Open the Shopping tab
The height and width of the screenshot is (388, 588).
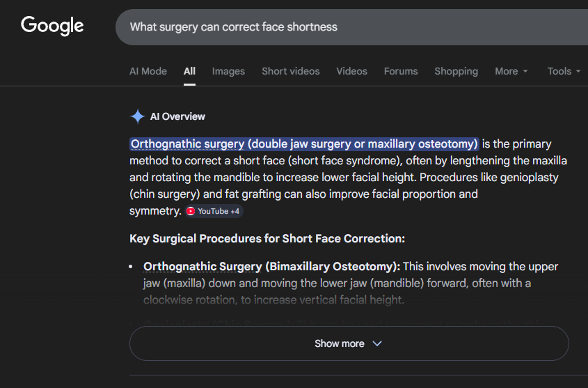[x=456, y=71]
